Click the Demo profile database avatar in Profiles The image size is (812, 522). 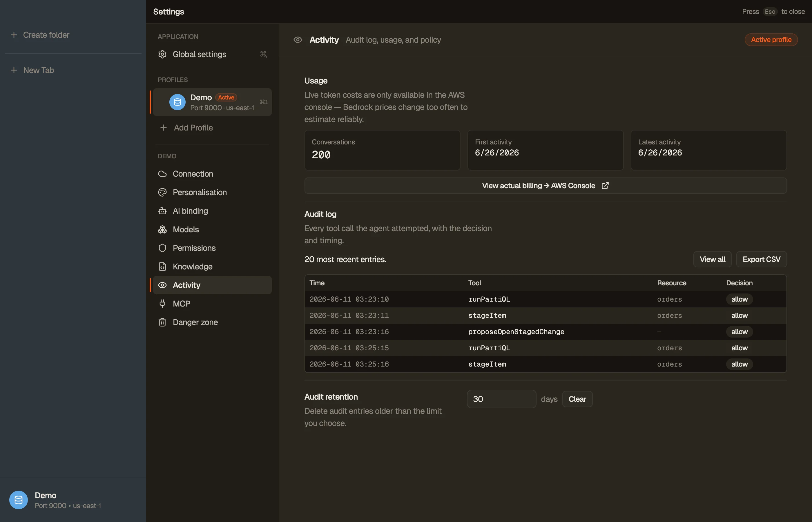click(x=177, y=102)
